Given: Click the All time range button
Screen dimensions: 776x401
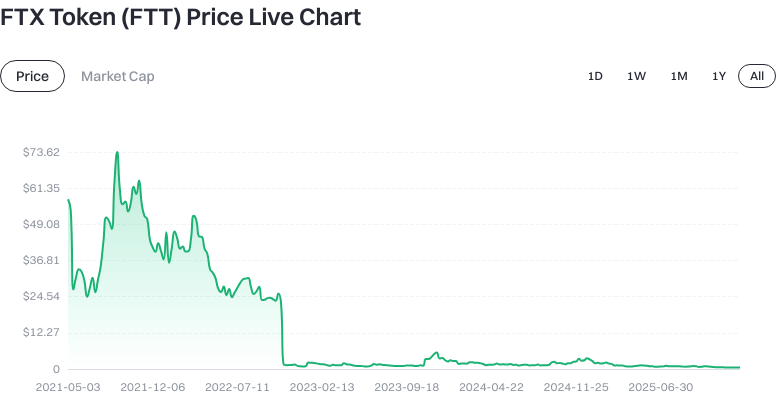Looking at the screenshot, I should (x=757, y=76).
